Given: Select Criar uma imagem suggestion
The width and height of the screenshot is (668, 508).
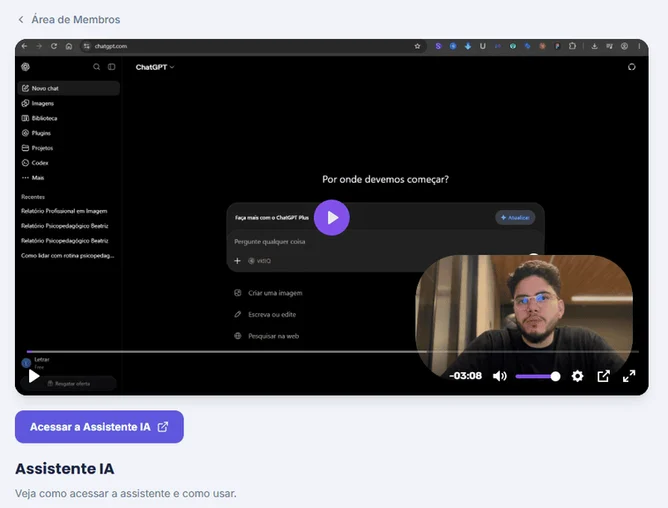Looking at the screenshot, I should 268,293.
